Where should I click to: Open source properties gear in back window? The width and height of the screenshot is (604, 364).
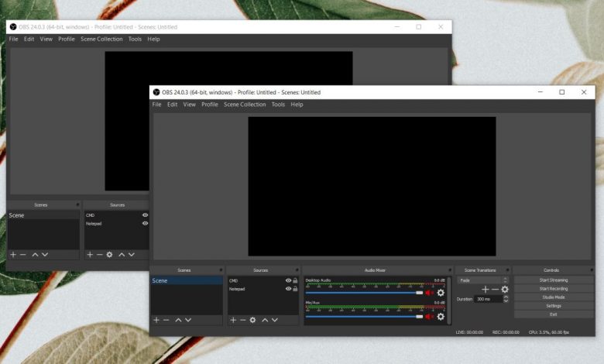pyautogui.click(x=109, y=255)
